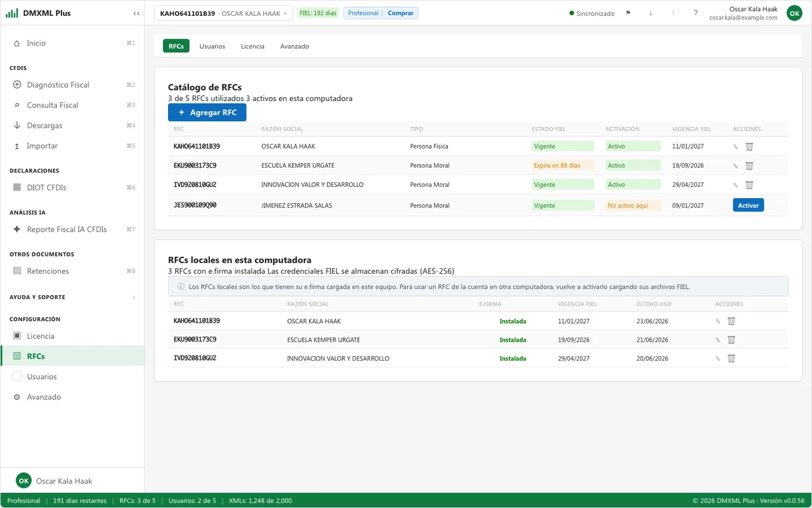Click the vigencia date 09/01/2027
Viewport: 812px width, 508px height.
click(688, 206)
